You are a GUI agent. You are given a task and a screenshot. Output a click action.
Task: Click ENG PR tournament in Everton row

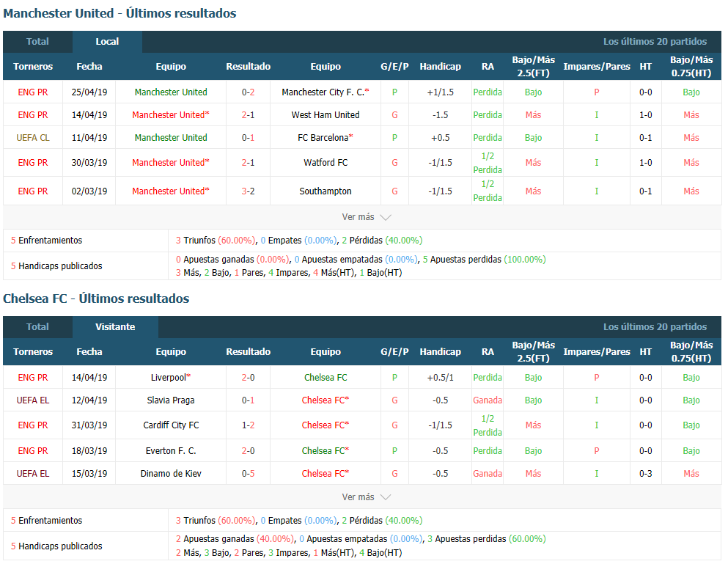(32, 450)
